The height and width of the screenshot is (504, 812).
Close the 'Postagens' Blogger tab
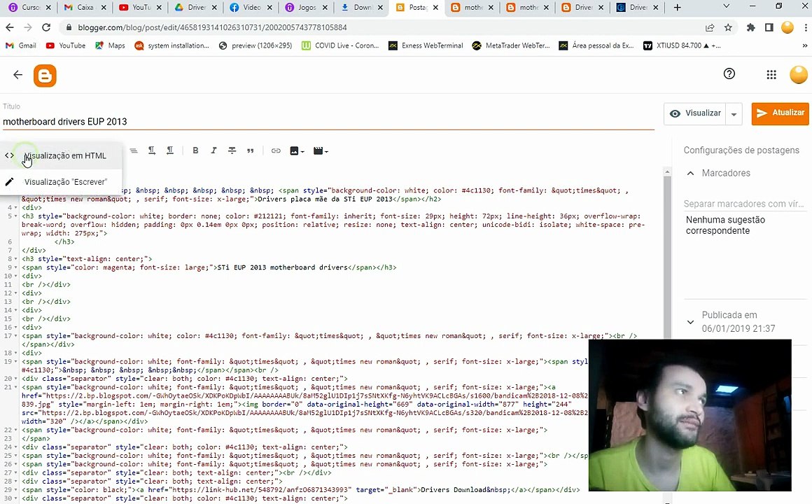click(x=435, y=7)
